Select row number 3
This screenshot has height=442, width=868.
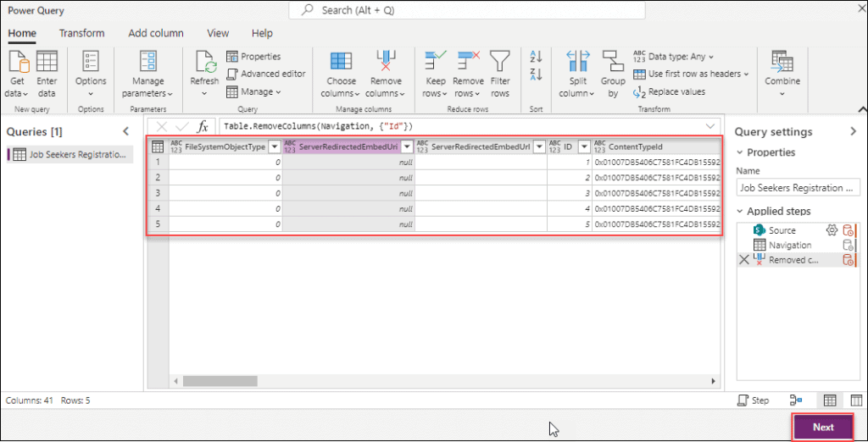tap(158, 193)
